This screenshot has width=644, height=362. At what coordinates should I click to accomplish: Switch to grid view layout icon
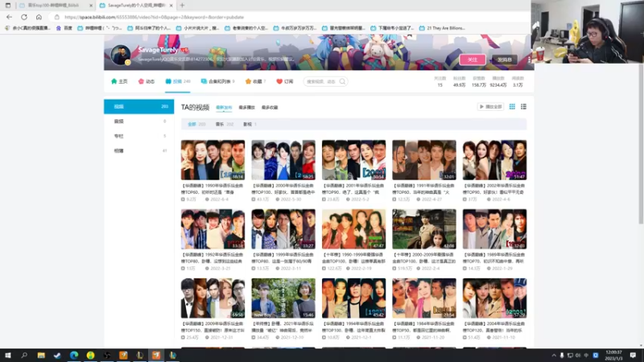pos(512,107)
